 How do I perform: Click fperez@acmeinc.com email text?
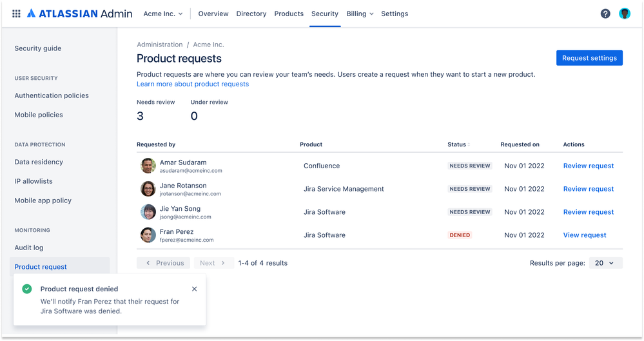click(x=186, y=240)
